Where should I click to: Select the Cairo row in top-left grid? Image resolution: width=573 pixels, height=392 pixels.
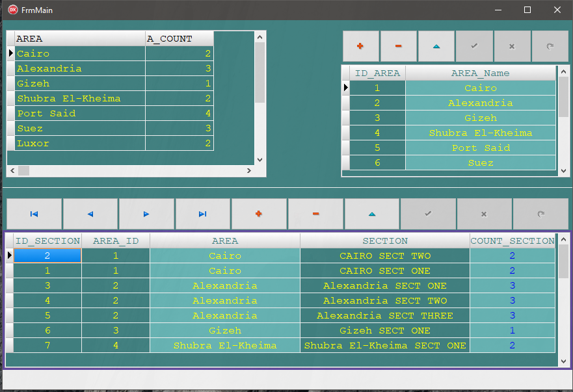coord(114,54)
